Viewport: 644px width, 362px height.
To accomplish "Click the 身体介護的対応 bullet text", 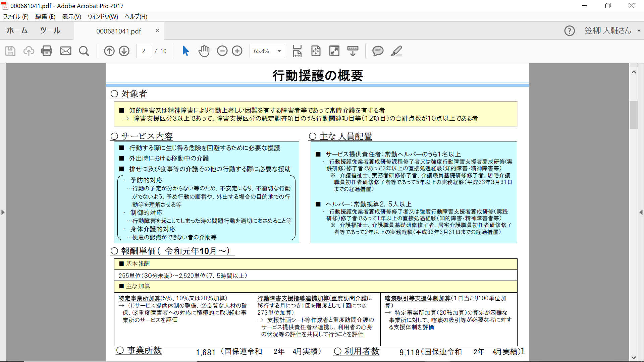I will 153,229.
